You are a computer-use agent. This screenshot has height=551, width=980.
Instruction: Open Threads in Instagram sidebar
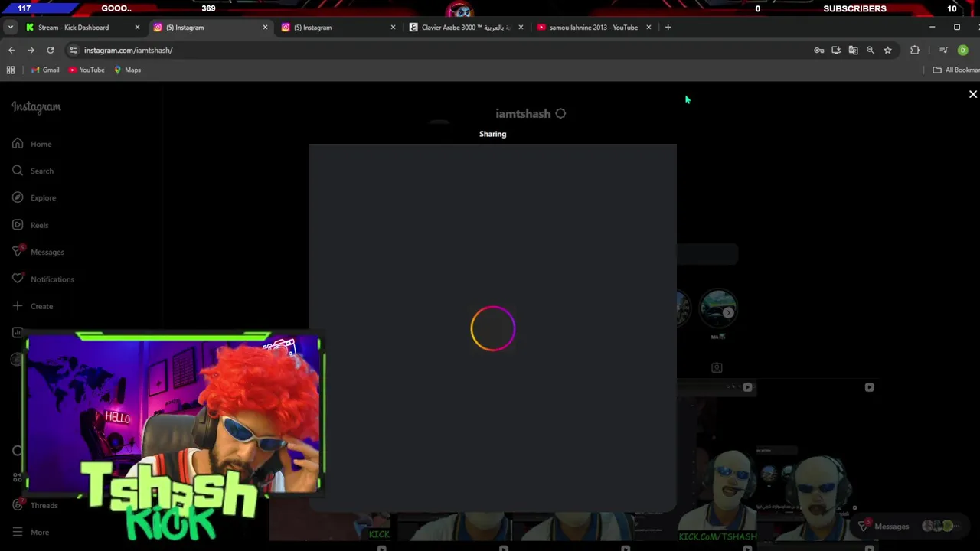(x=35, y=505)
